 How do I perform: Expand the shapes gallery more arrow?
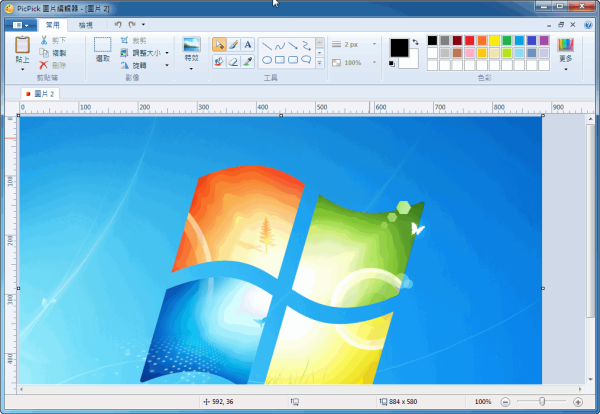(x=320, y=63)
